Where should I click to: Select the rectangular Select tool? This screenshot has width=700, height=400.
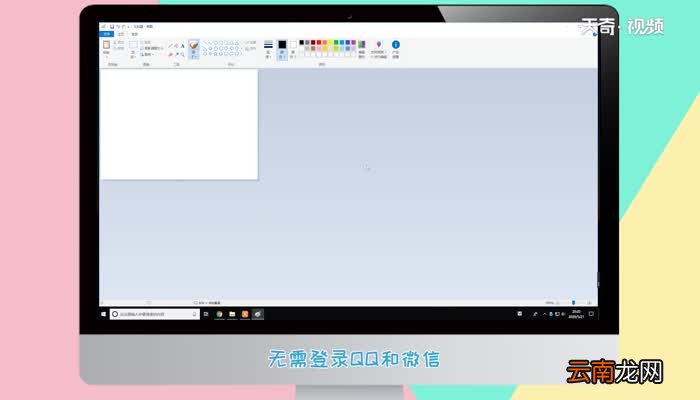[x=133, y=45]
